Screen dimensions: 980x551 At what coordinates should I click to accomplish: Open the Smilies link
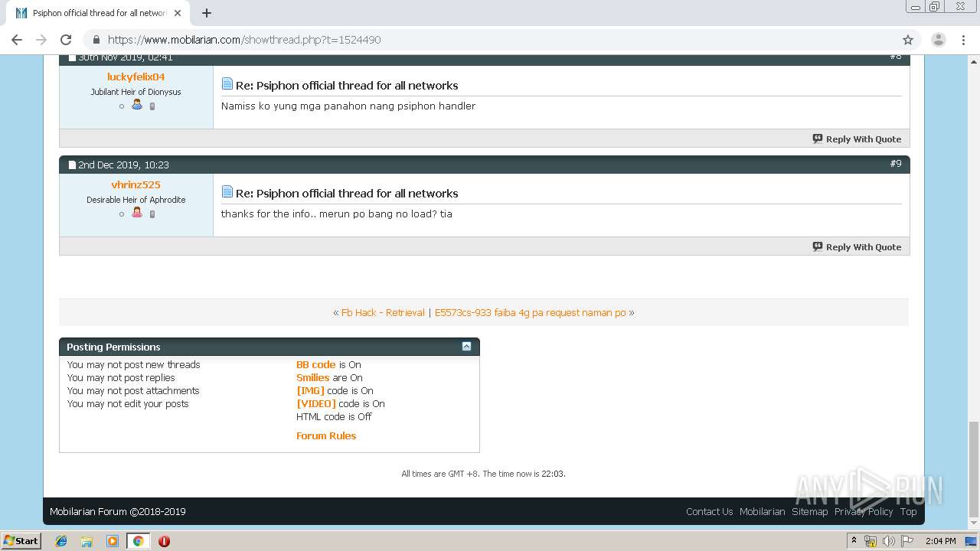pyautogui.click(x=312, y=378)
